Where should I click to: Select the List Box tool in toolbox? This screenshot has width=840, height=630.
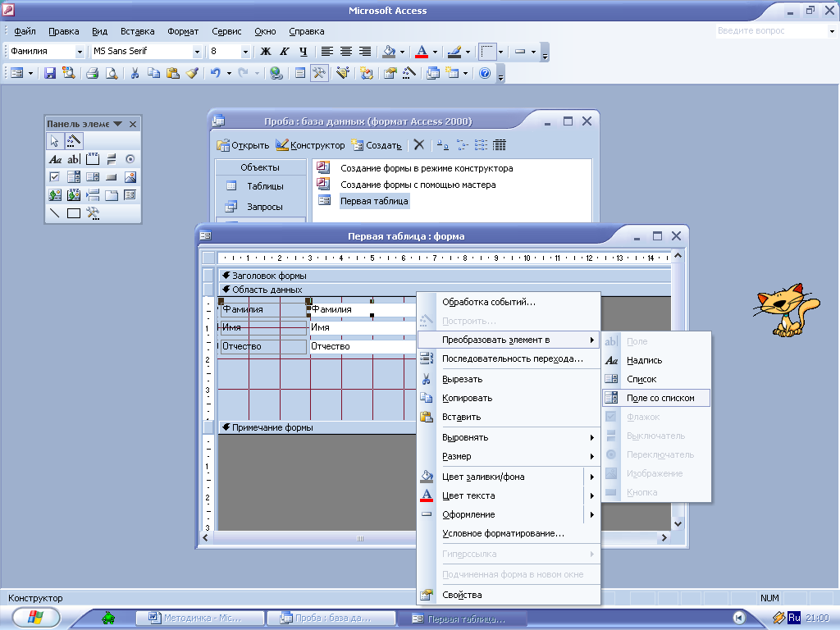point(93,177)
